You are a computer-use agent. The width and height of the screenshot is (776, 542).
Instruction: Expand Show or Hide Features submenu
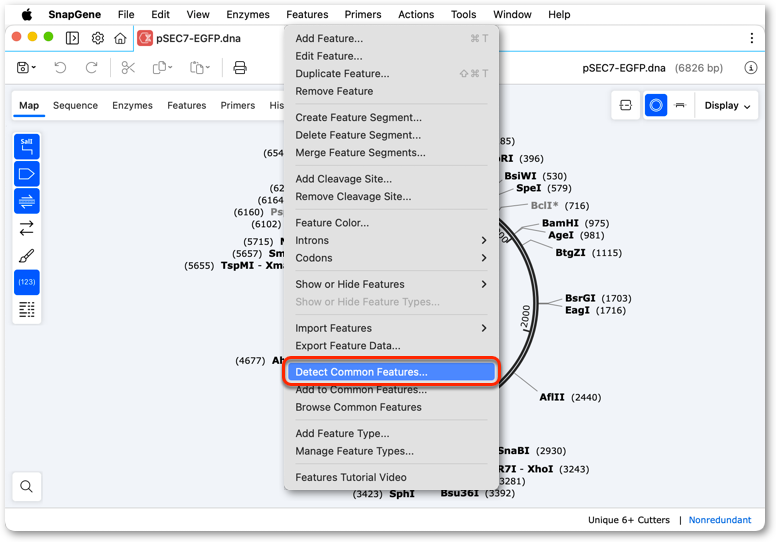[391, 284]
